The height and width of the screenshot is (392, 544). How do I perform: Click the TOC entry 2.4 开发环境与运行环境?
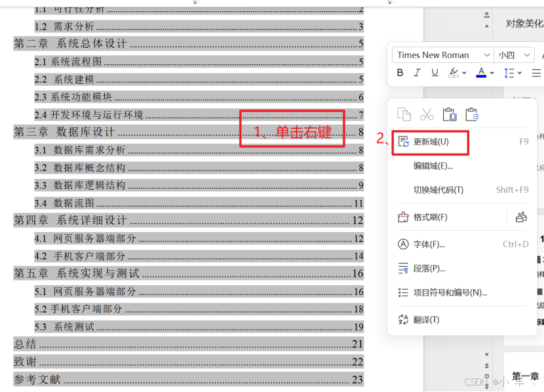tap(199, 115)
